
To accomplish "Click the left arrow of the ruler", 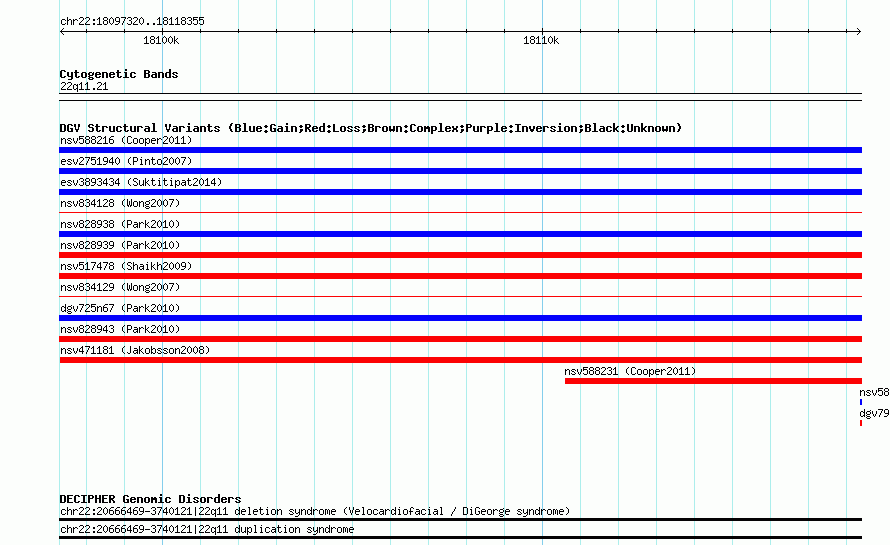I will click(62, 31).
